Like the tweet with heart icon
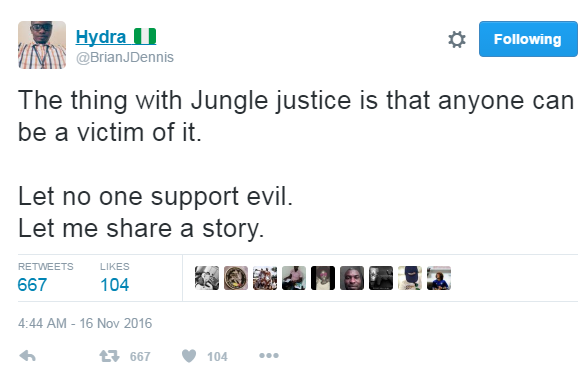Screen dimensions: 585x370 [x=189, y=356]
